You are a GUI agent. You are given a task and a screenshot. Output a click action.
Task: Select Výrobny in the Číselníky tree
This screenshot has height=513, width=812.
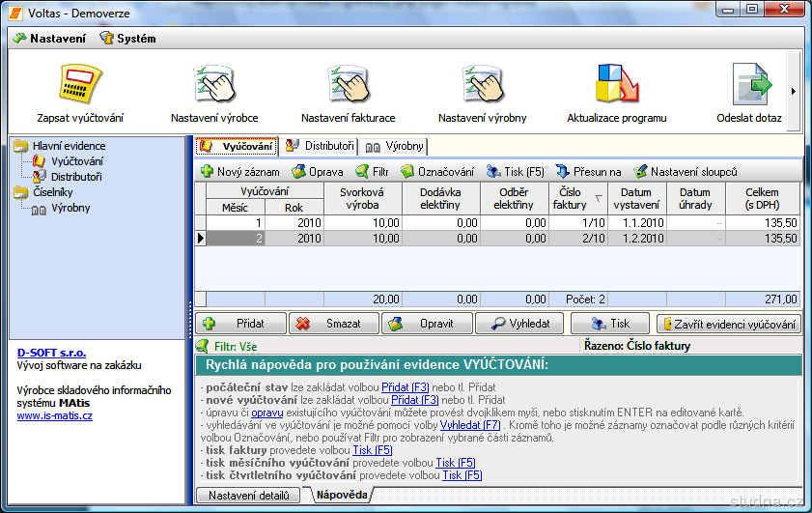pyautogui.click(x=70, y=208)
